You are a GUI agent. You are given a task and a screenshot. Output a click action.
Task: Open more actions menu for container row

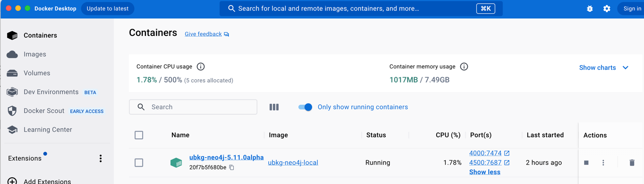(603, 163)
